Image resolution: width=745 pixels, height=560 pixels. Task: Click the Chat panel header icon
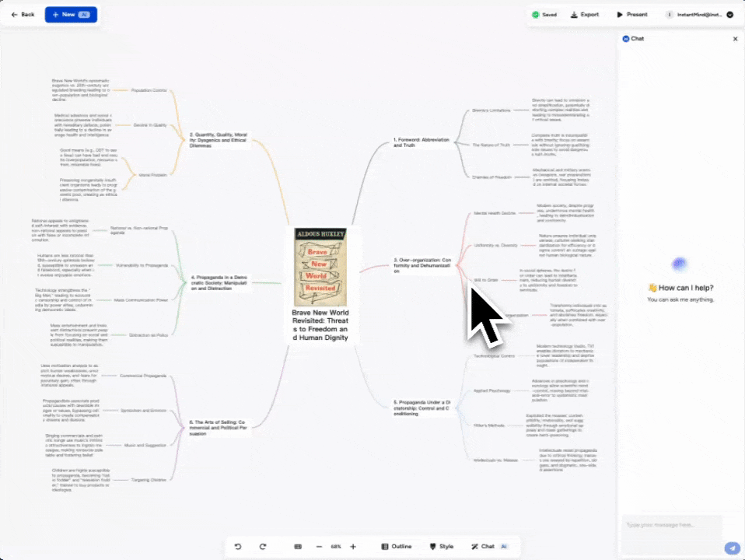click(626, 39)
